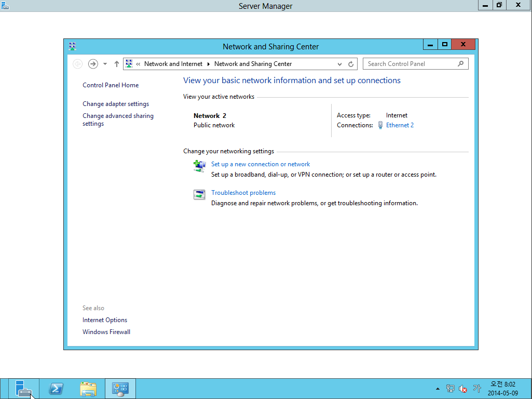Refresh the Network and Sharing Center view
This screenshot has width=532, height=399.
pyautogui.click(x=351, y=64)
